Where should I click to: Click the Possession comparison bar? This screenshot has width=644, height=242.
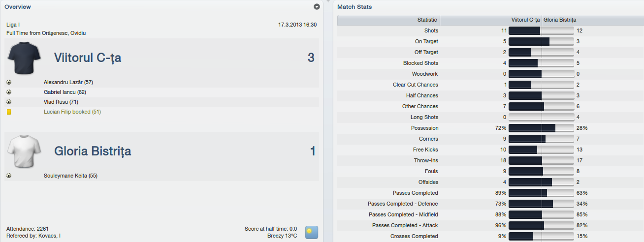pos(541,128)
